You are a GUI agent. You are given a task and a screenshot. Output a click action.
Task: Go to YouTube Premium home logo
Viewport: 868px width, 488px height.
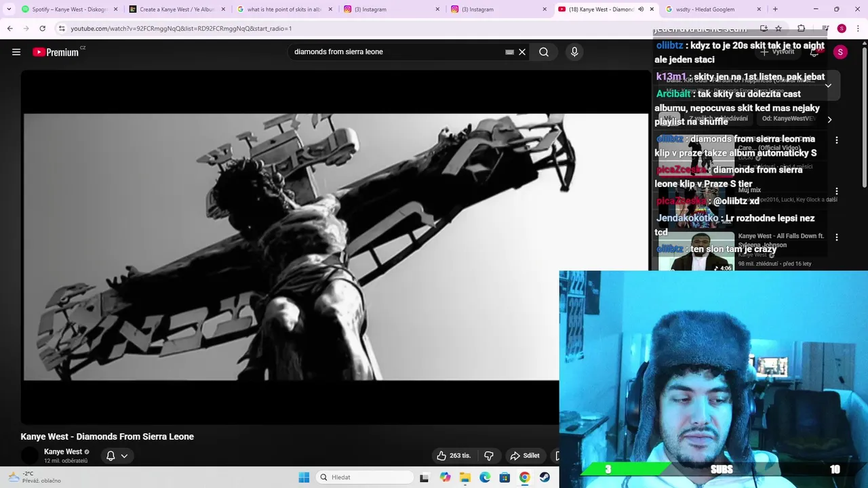point(56,52)
